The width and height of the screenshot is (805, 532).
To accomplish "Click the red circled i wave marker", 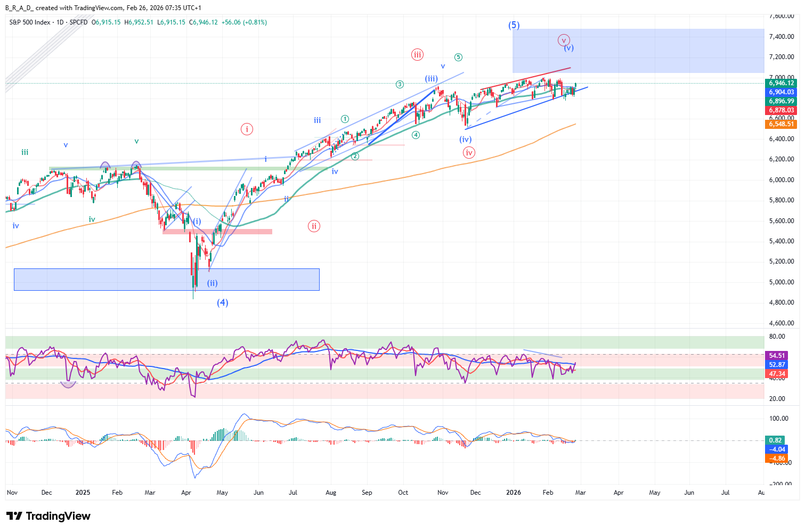I will [x=246, y=129].
